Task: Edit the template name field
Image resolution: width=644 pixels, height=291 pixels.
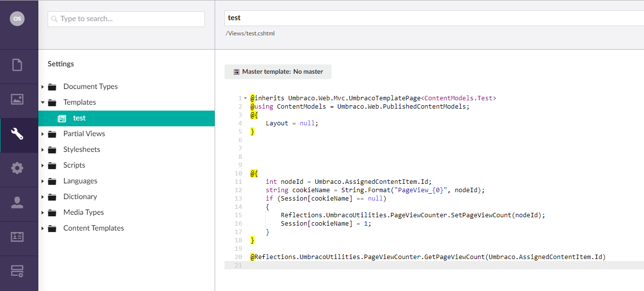Action: [434, 18]
